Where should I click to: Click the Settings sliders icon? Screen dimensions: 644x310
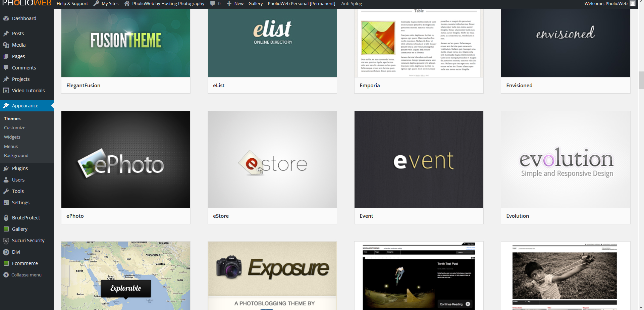point(6,203)
